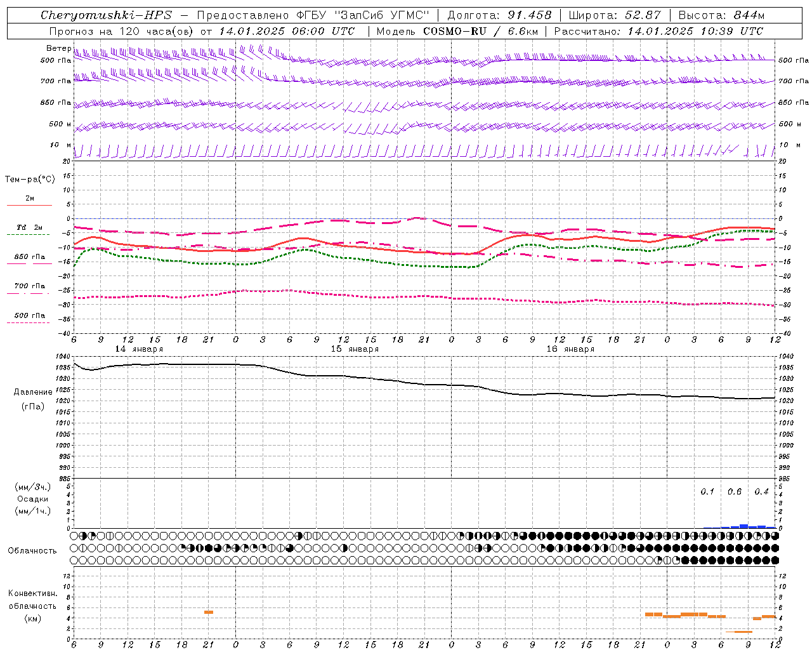The height and width of the screenshot is (650, 812).
Task: Click the 'Предоставлено ФГБУ ЗапСиб УГМС' provider text
Action: pos(313,15)
